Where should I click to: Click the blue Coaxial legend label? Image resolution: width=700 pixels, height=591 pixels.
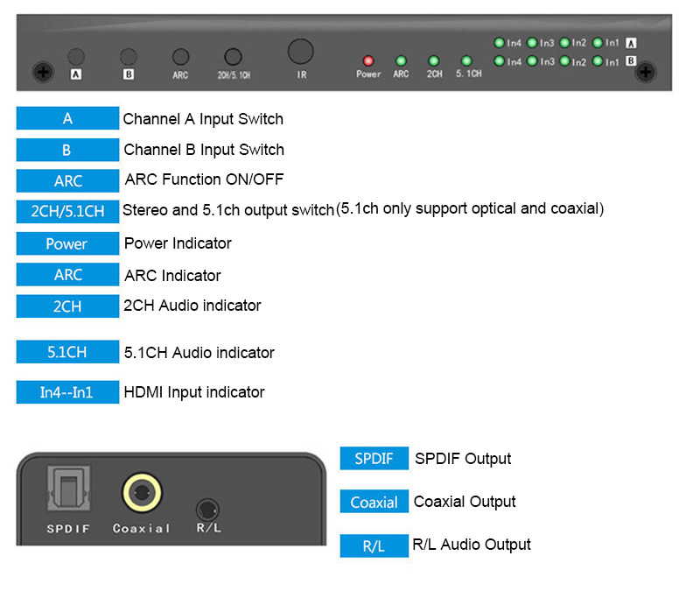point(374,502)
